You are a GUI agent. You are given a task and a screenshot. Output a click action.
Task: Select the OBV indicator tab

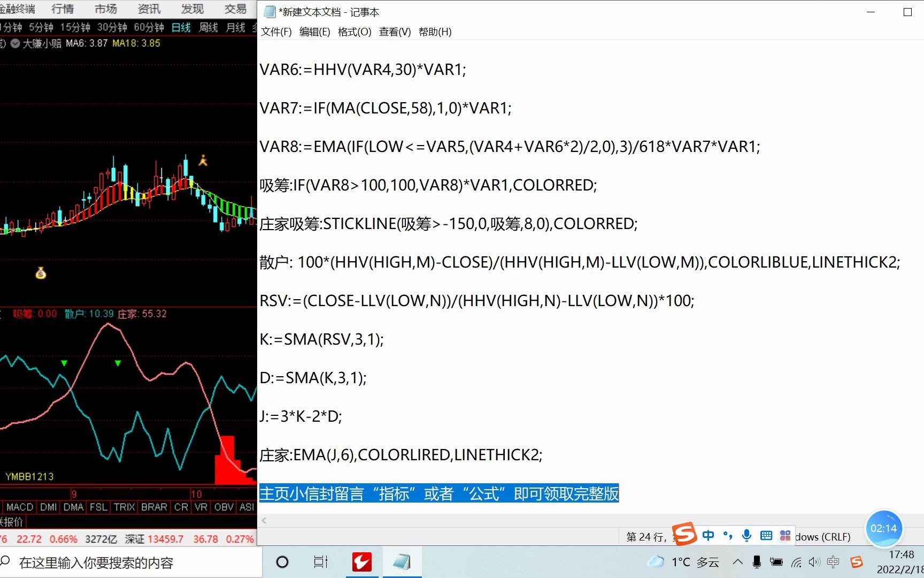224,507
